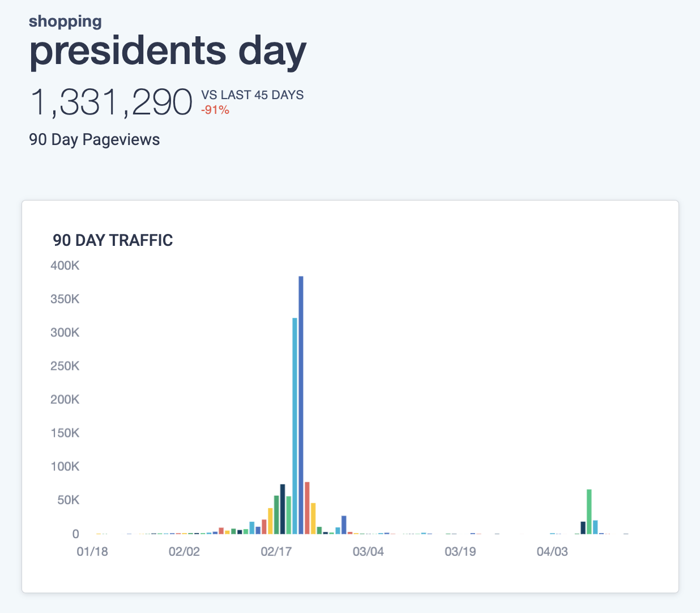Screen dimensions: 700x613
Task: Click the 01/18 date axis label
Action: click(92, 551)
